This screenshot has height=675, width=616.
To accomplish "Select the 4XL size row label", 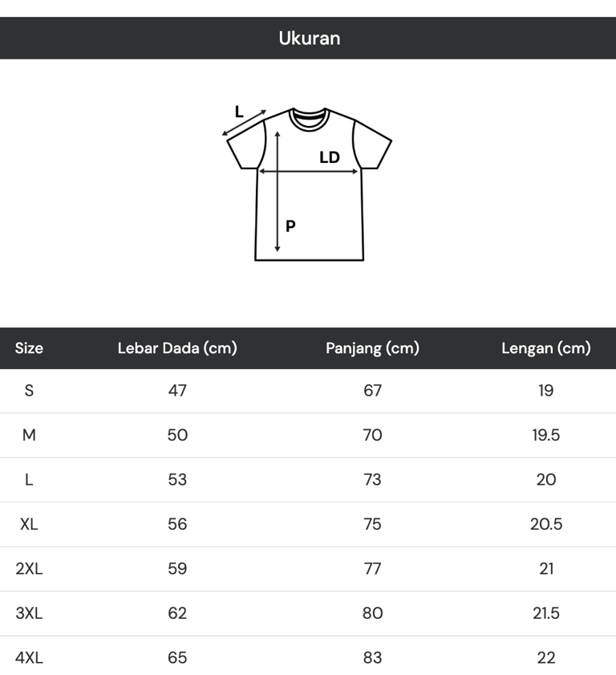I will [x=29, y=657].
